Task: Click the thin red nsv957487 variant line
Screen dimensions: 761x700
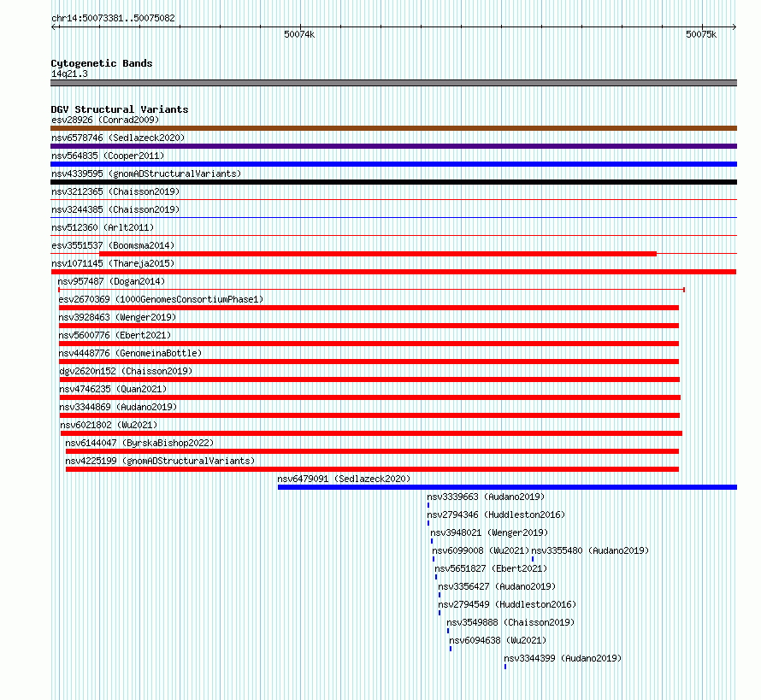Action: [371, 290]
